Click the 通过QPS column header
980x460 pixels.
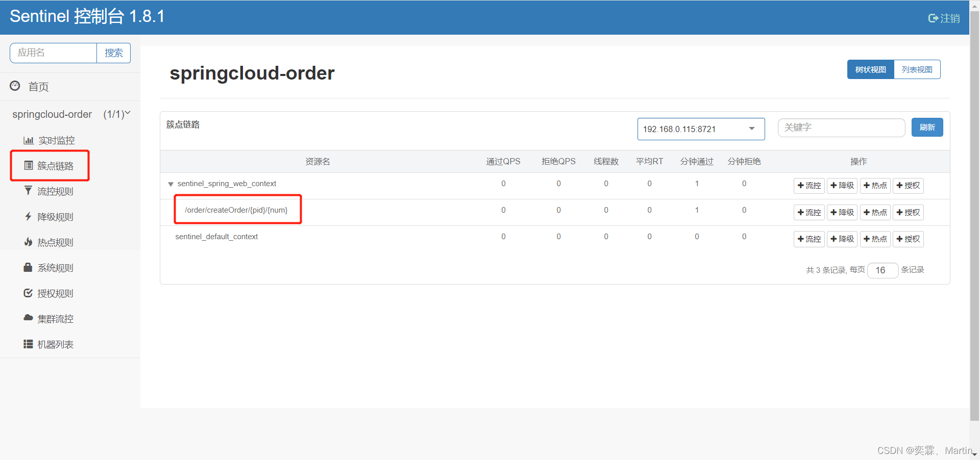[x=503, y=162]
